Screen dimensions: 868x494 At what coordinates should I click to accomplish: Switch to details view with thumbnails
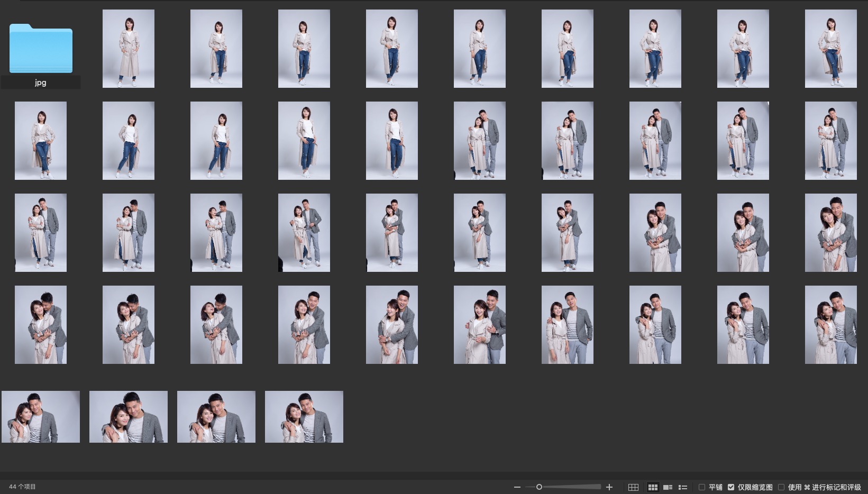pos(668,487)
